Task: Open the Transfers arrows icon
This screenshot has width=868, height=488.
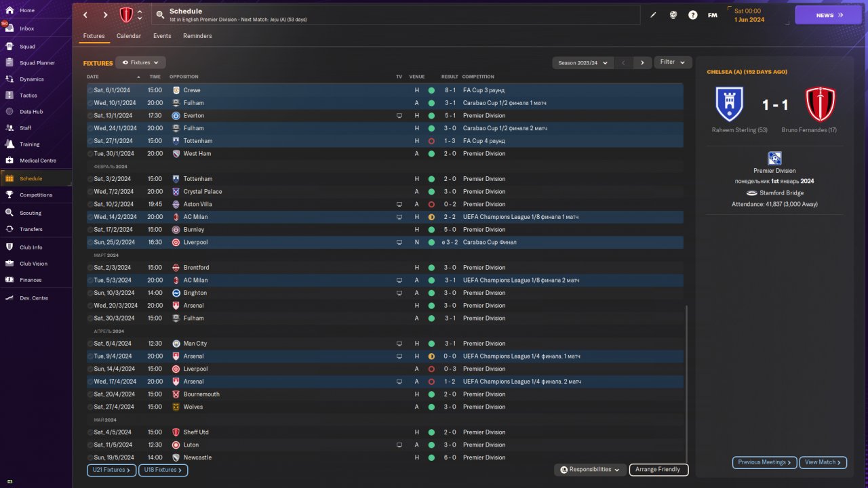Action: click(9, 229)
